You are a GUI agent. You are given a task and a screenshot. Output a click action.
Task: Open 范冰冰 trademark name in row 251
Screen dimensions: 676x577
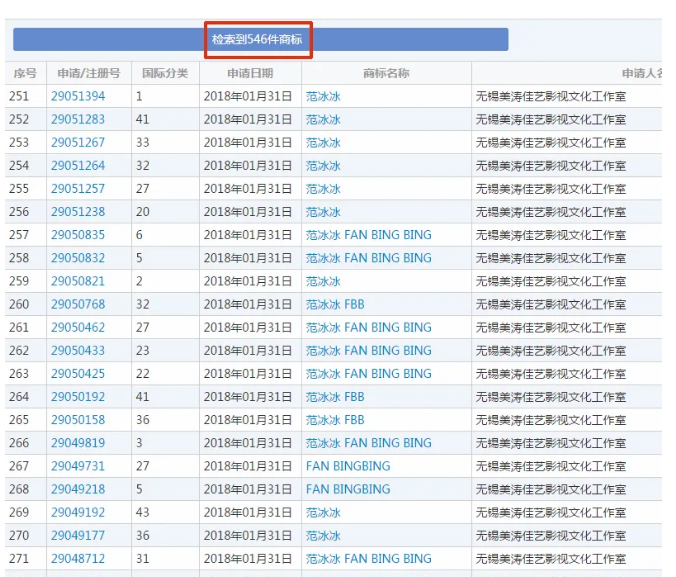coord(323,97)
